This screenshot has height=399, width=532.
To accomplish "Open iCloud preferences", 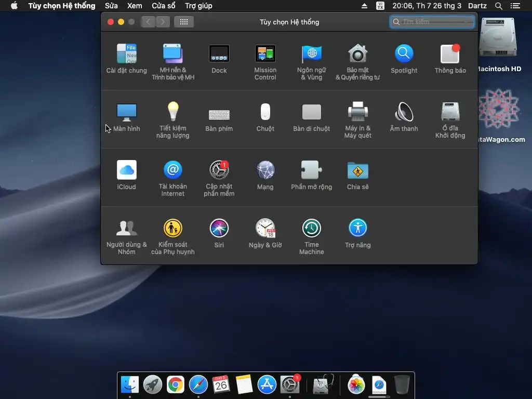I will (127, 175).
